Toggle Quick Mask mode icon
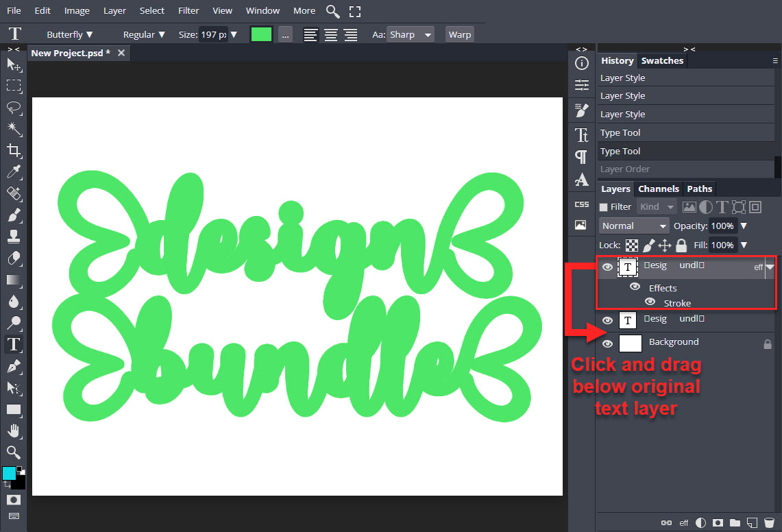The image size is (782, 532). [x=14, y=500]
